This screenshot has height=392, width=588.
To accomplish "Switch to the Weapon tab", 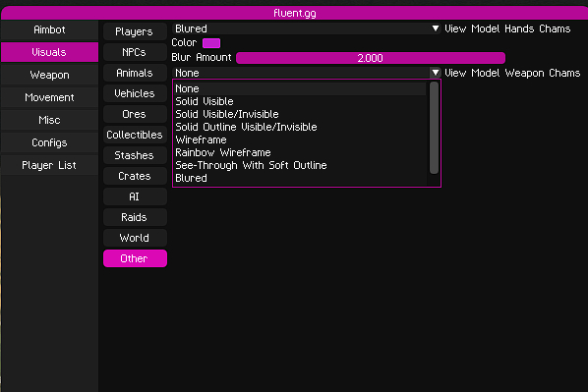I will 49,75.
